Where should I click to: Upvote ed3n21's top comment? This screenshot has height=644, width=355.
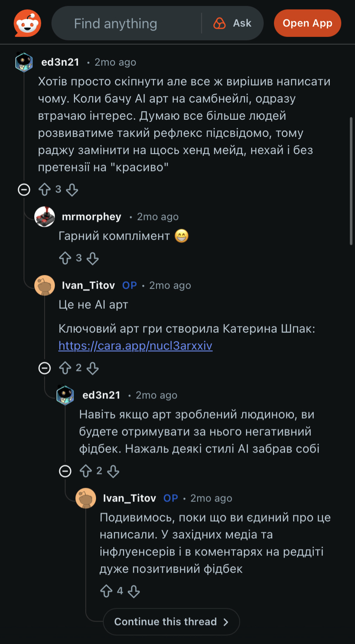click(x=45, y=189)
